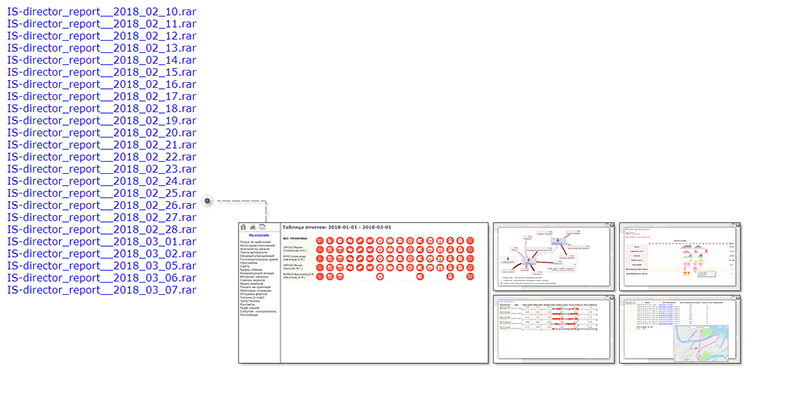
Task: Open IS-director_report__2018_02_28.rar archive link
Action: click(101, 229)
